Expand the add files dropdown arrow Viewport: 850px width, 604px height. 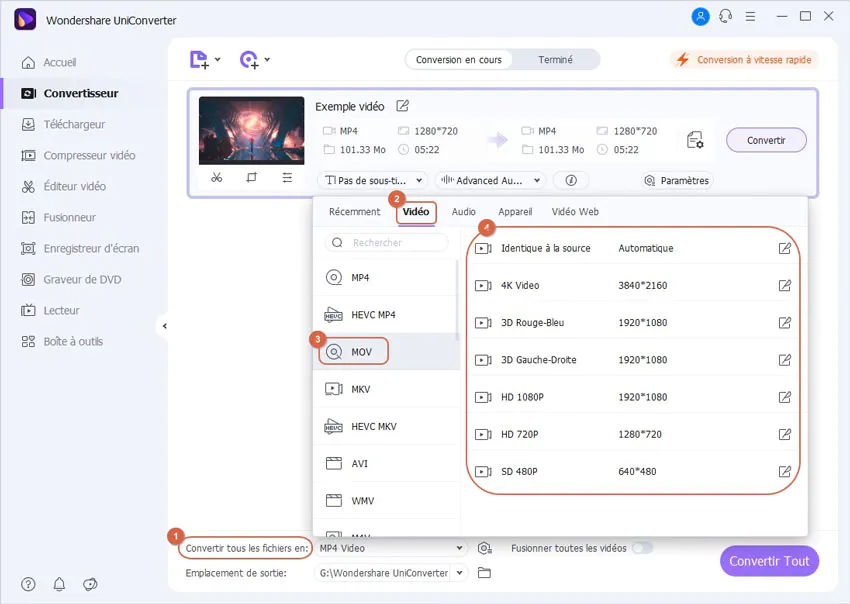(217, 59)
